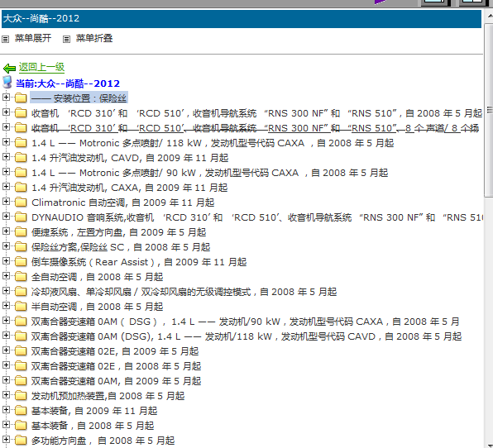Expand the first 收音机 'RCD 310' node

6,112
